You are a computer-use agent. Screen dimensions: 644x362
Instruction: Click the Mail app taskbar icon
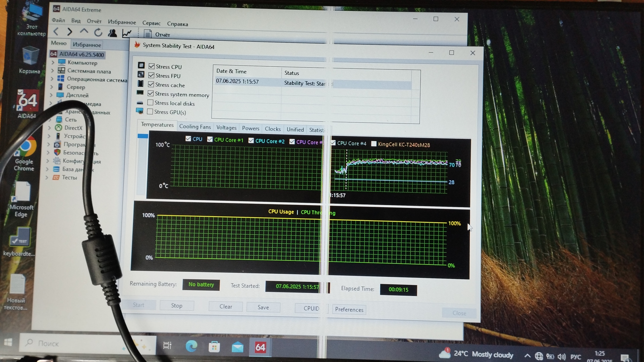tap(237, 347)
